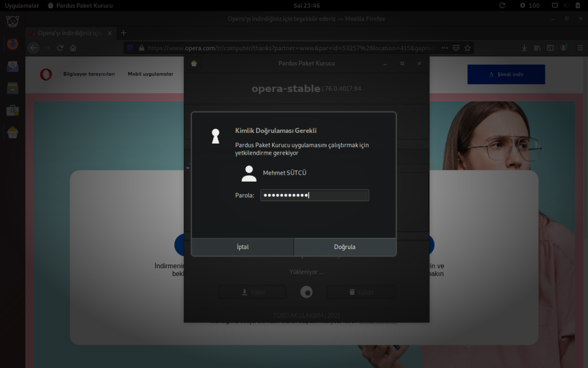The width and height of the screenshot is (588, 368).
Task: Click the update refresh icon in the top panel
Action: (x=502, y=6)
